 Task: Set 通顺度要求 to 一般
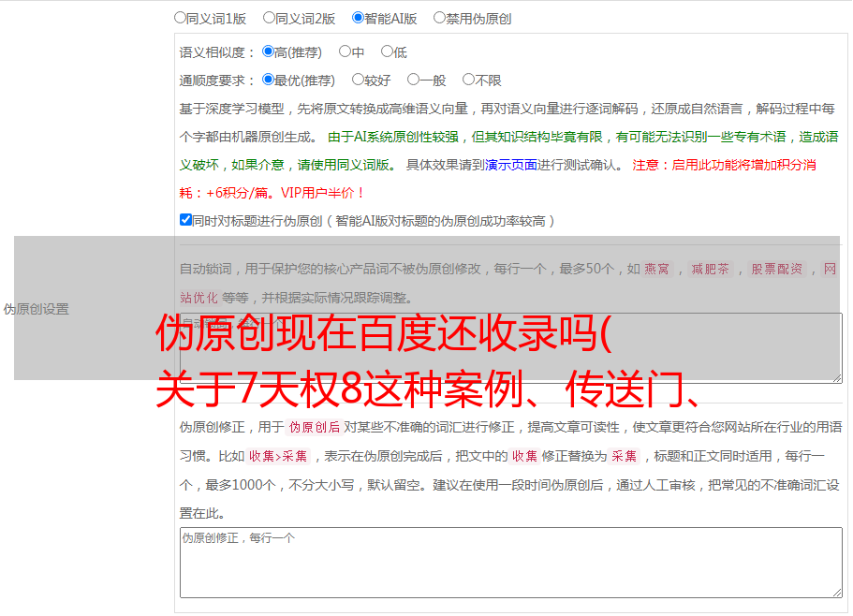pos(414,80)
